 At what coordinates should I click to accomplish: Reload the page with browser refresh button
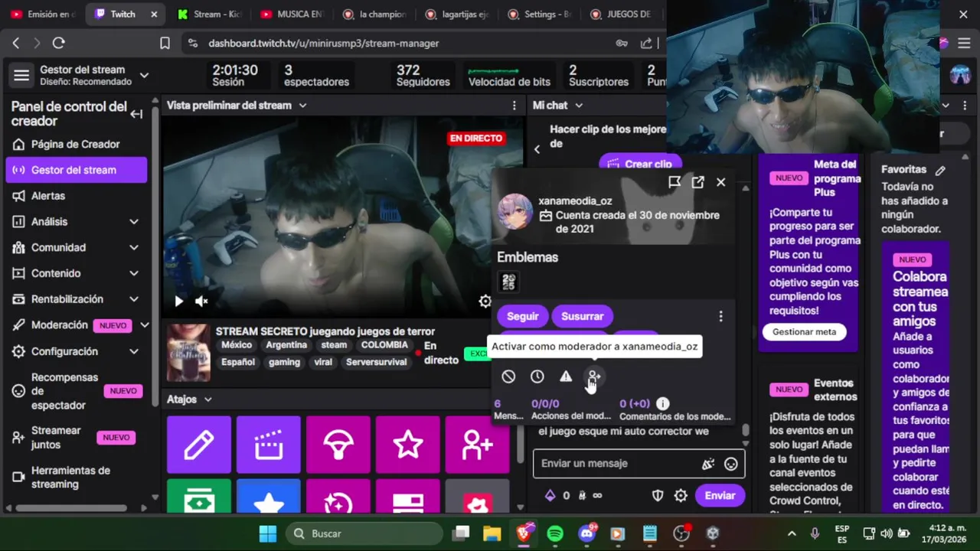click(59, 44)
